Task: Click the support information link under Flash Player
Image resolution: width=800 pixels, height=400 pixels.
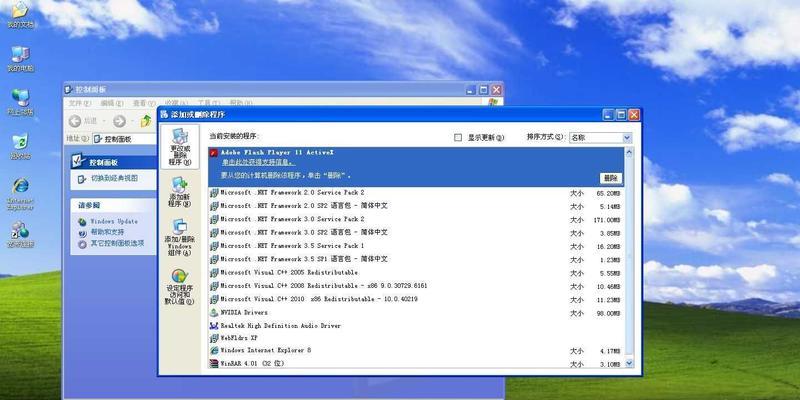Action: coord(258,162)
